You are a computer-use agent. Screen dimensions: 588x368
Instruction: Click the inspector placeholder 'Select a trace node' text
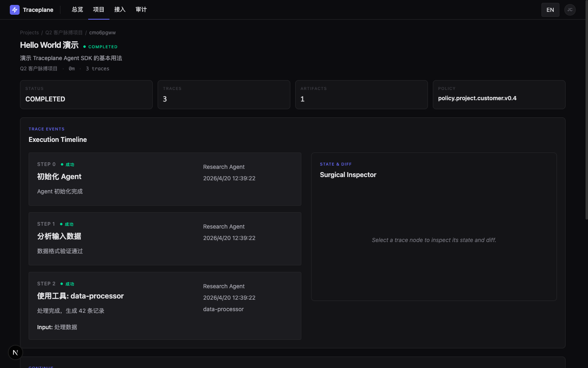[434, 240]
